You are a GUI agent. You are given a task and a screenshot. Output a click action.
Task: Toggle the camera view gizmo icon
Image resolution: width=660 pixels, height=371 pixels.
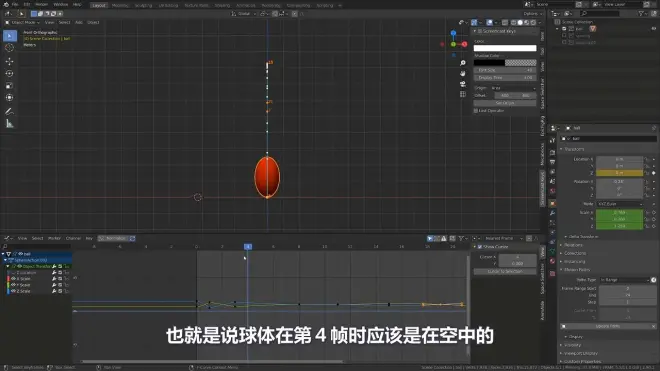click(463, 84)
